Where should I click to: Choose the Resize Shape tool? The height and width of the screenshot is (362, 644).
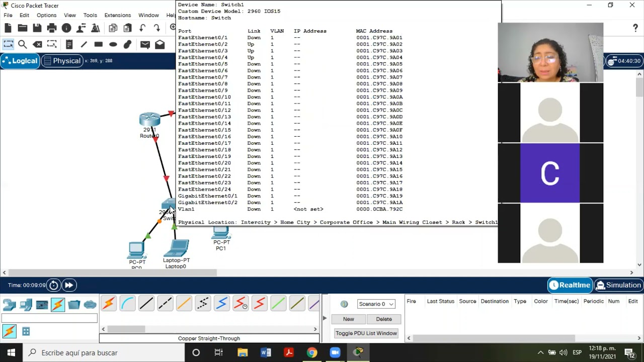tap(51, 44)
